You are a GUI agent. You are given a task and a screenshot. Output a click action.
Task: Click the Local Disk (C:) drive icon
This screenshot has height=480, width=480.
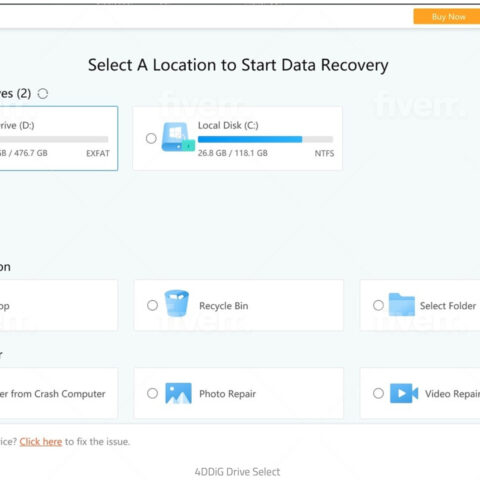178,137
